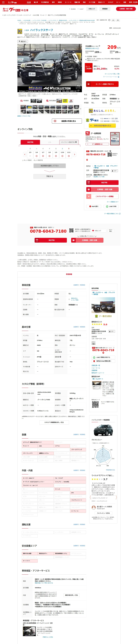Click オンライン商談を予約する red button
Viewport: 138px width, 644px height.
[102, 84]
